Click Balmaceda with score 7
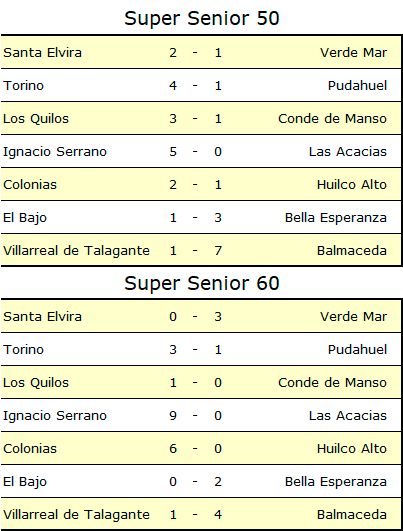 click(x=352, y=251)
